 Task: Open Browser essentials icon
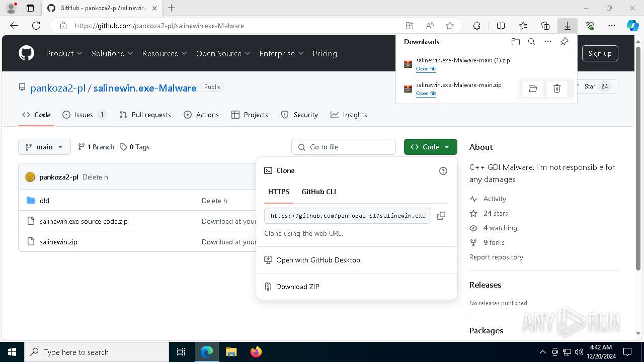click(x=590, y=26)
